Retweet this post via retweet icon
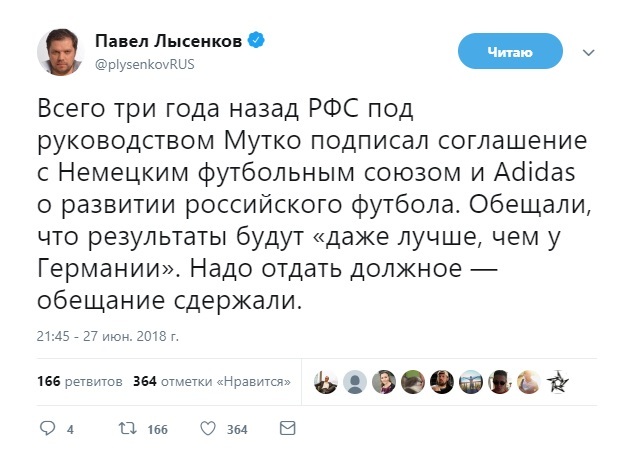The height and width of the screenshot is (460, 636). (x=127, y=428)
